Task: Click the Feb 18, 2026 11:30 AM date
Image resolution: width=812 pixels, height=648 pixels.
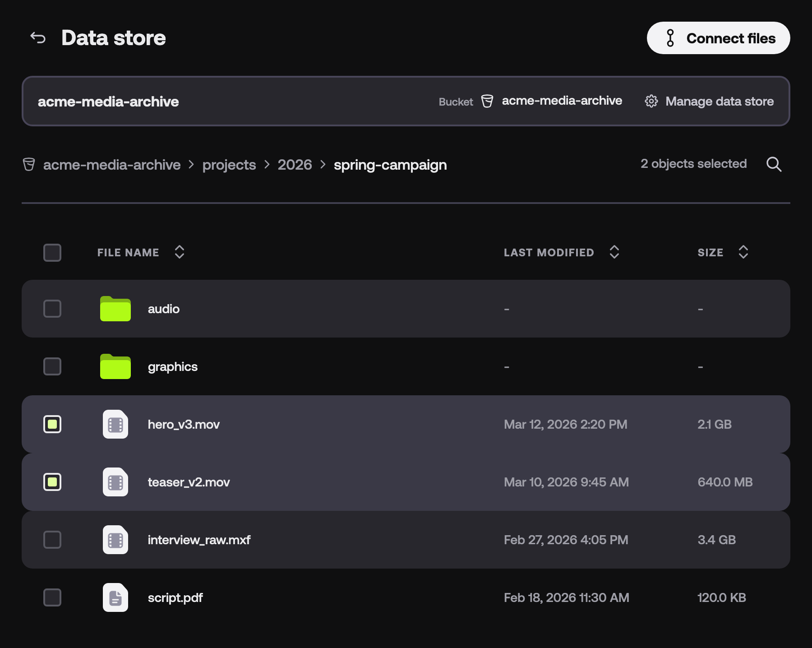Action: tap(567, 597)
